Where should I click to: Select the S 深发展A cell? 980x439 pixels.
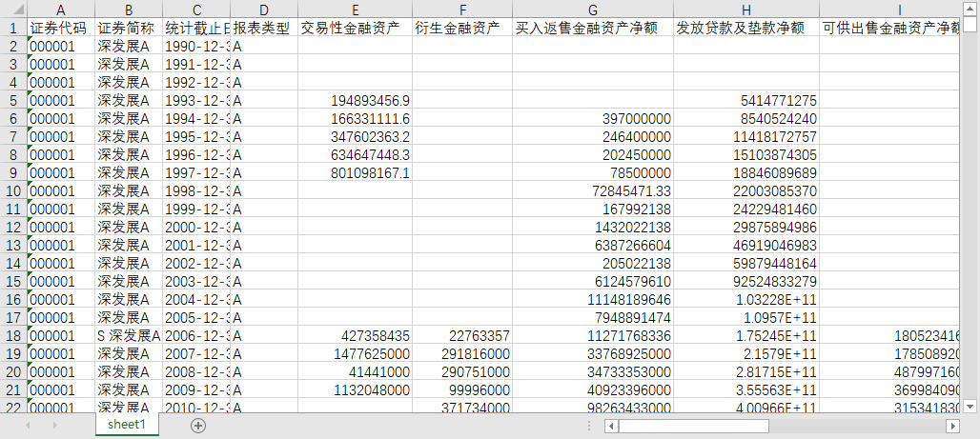(129, 335)
